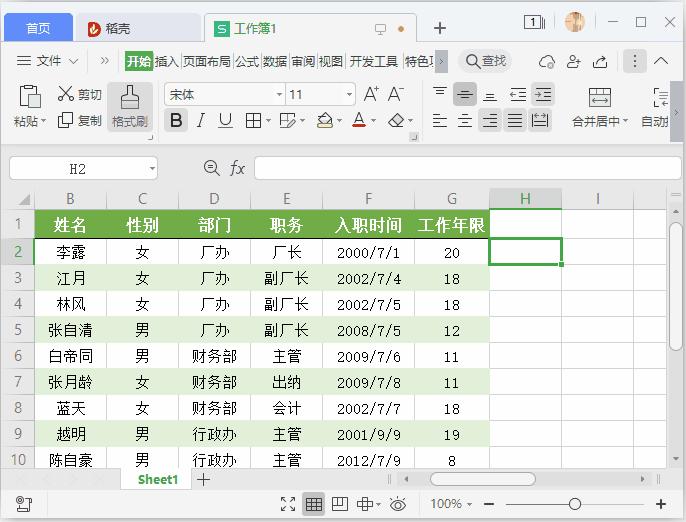The width and height of the screenshot is (686, 522).
Task: Click distributed alignment icon
Action: point(540,120)
